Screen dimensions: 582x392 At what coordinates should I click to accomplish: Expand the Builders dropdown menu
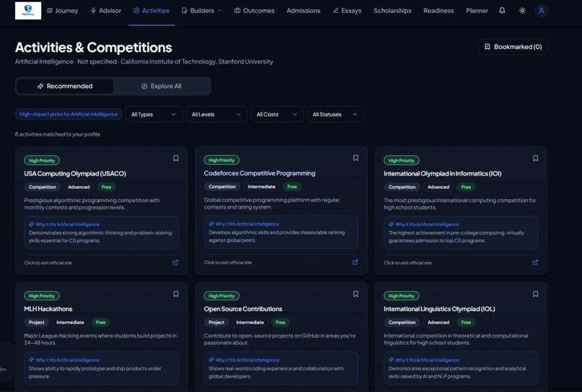click(201, 11)
